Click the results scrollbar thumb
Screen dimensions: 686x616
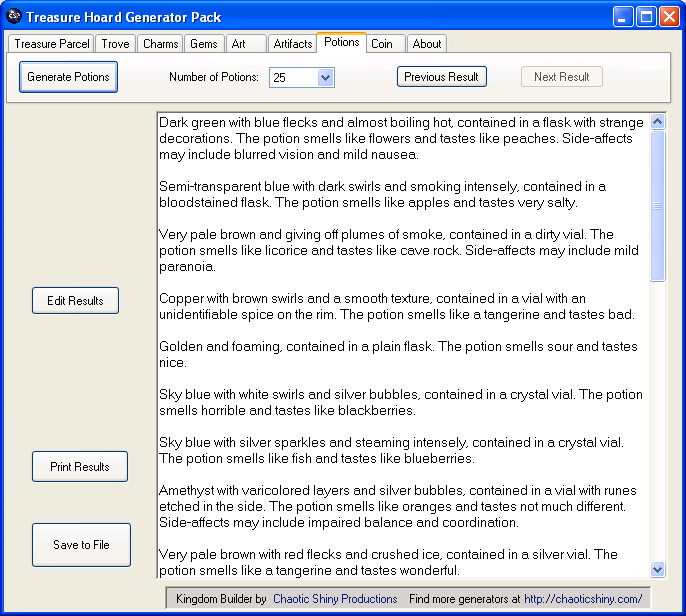[658, 206]
